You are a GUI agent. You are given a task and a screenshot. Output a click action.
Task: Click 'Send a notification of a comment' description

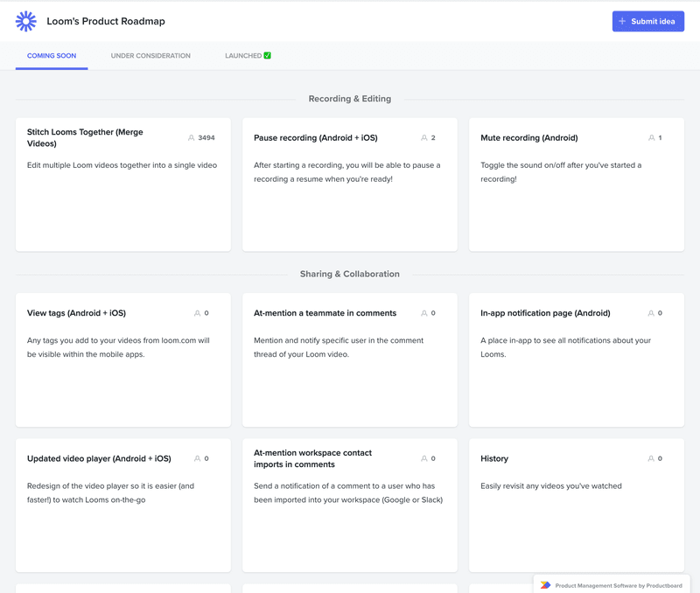(x=348, y=493)
